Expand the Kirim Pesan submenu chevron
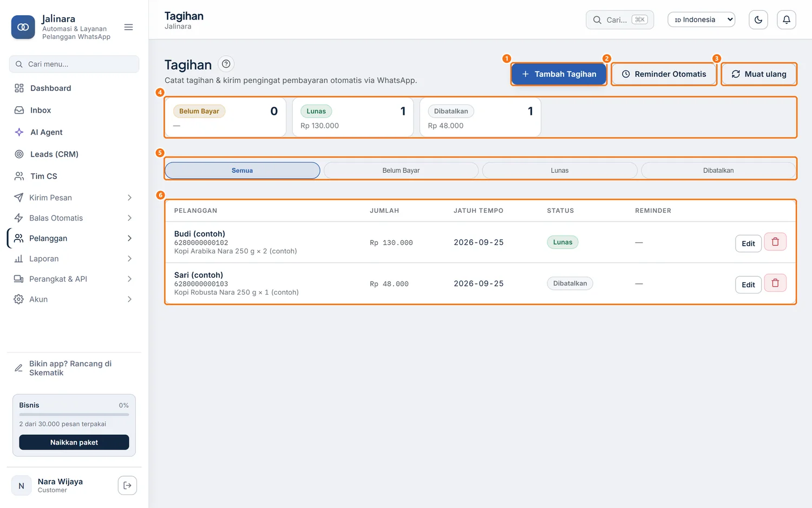The image size is (812, 508). [129, 198]
